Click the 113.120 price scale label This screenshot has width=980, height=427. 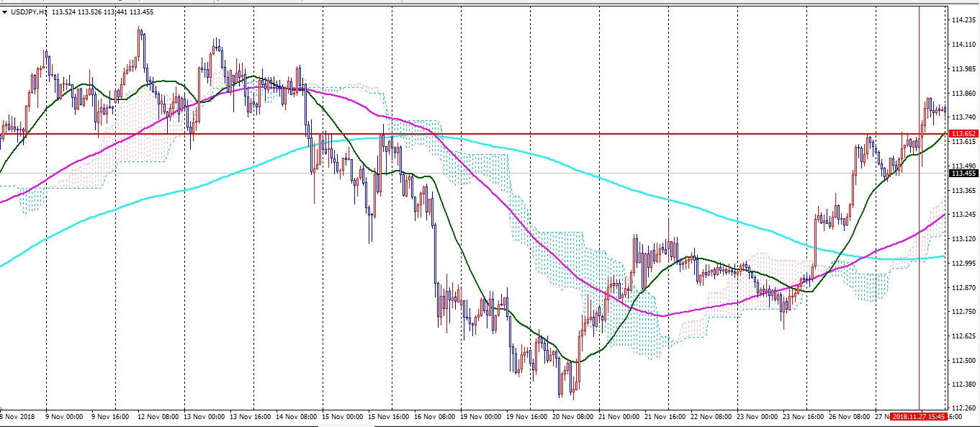point(963,239)
